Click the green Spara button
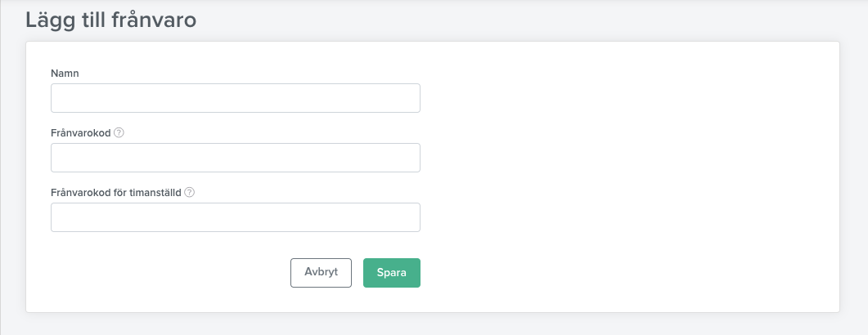The width and height of the screenshot is (868, 335). [x=391, y=273]
